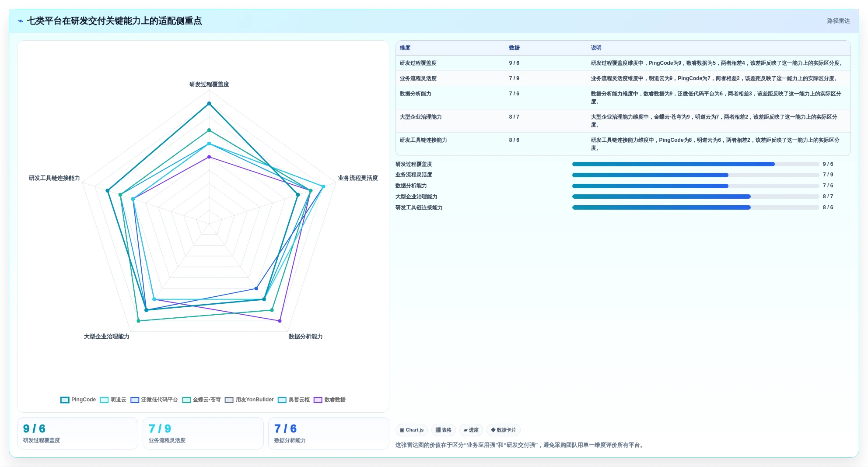Open the 7 / 6 数据分析能力 data card
This screenshot has height=467, width=868.
point(329,433)
